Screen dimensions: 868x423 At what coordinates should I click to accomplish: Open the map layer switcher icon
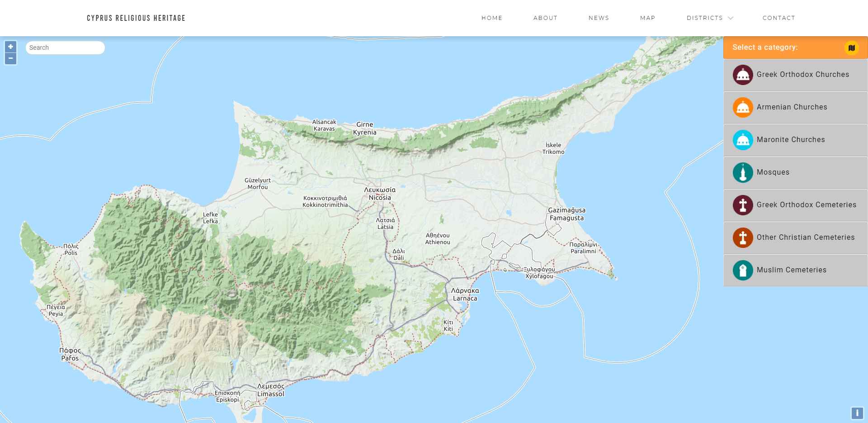(852, 48)
